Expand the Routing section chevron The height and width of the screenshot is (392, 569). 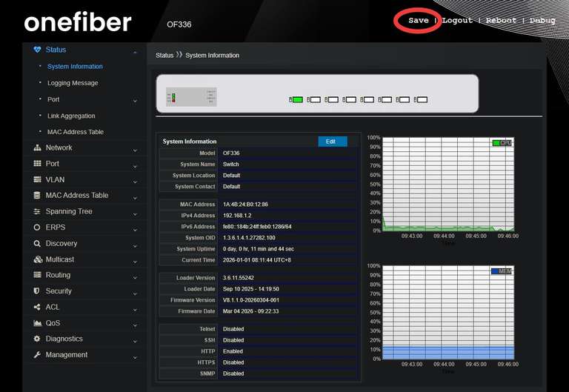click(x=135, y=278)
